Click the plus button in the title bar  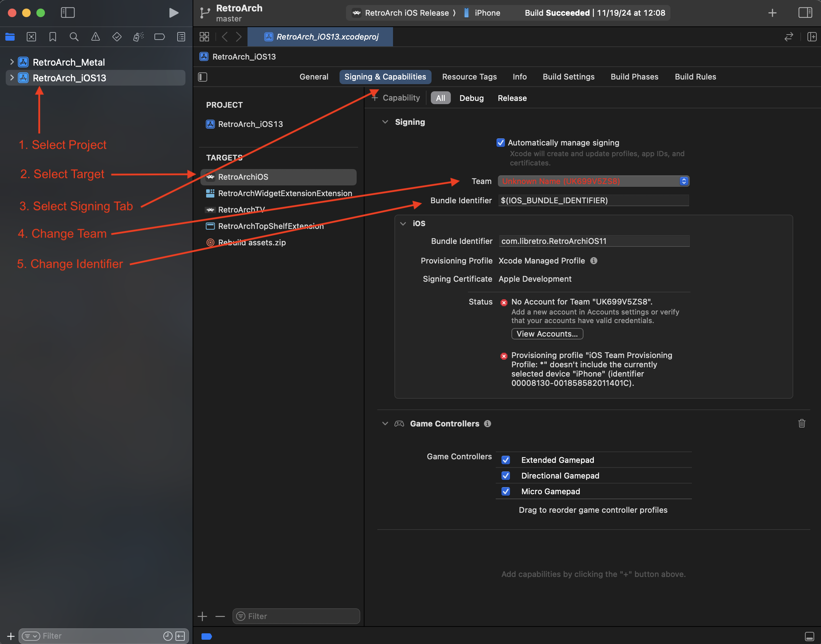coord(772,13)
